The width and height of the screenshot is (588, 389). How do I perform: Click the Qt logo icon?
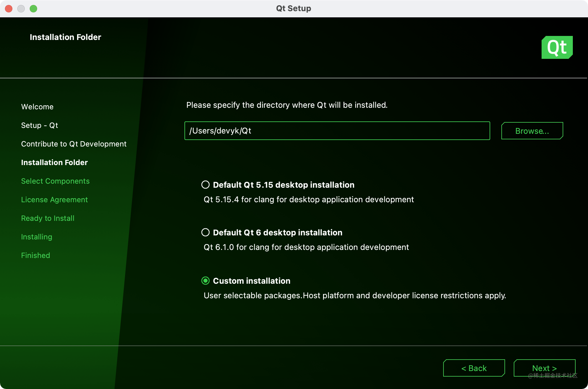coord(557,47)
